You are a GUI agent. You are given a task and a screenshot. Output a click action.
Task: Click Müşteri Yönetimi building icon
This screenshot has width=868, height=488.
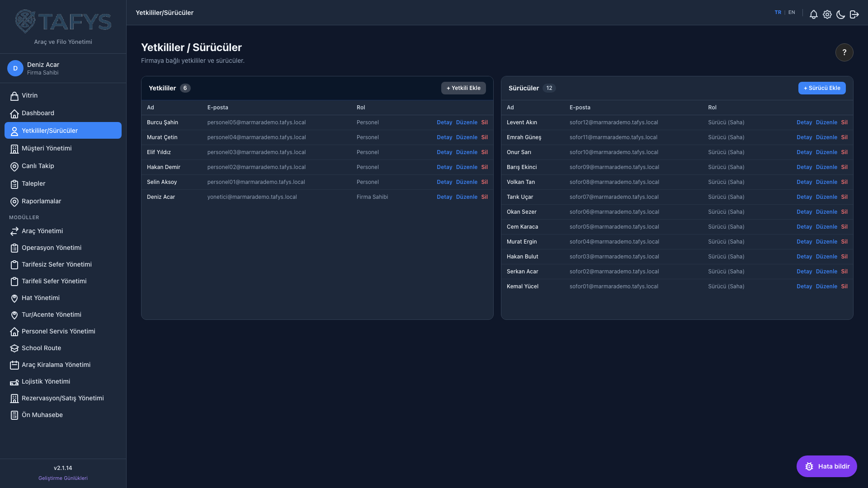point(14,149)
